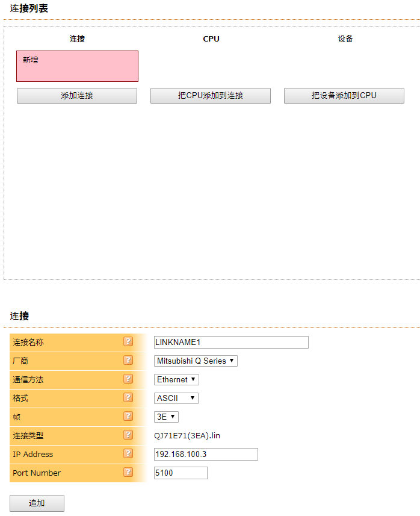This screenshot has height=516, width=420.
Task: Click the 把设备添加到CPU button
Action: point(344,96)
